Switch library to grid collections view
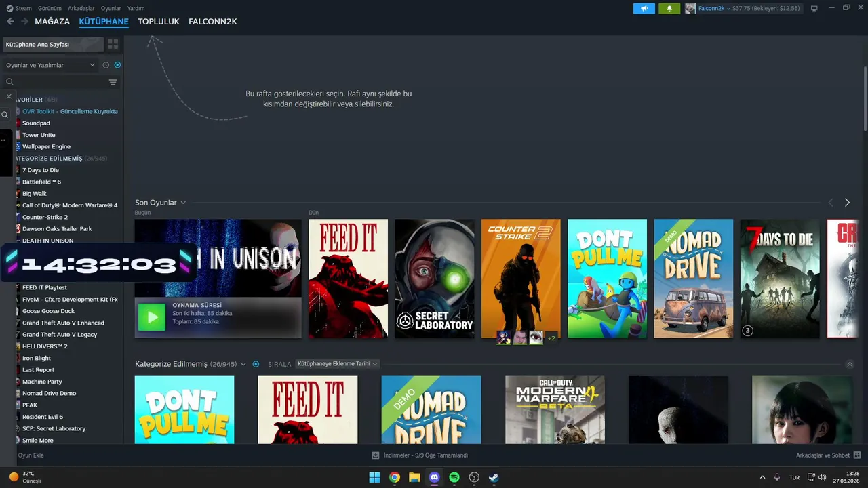Viewport: 868px width, 488px height. 113,44
